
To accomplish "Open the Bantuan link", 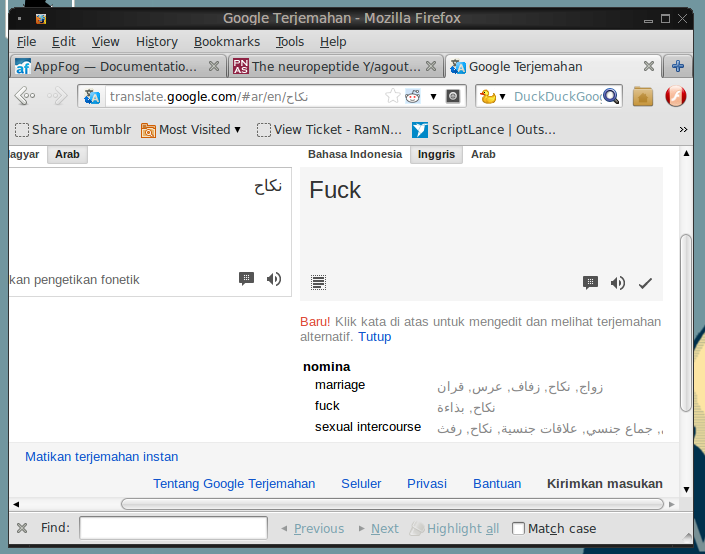I will coord(497,484).
